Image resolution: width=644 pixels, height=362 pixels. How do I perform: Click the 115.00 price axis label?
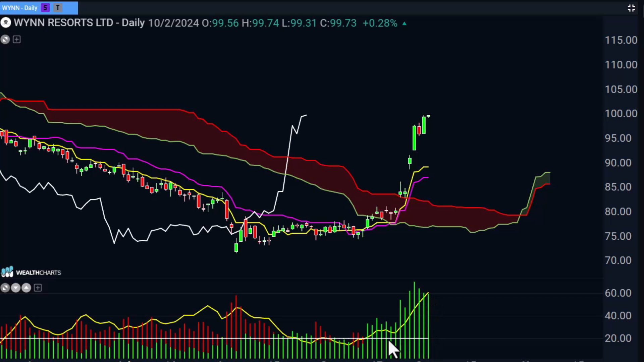point(621,40)
